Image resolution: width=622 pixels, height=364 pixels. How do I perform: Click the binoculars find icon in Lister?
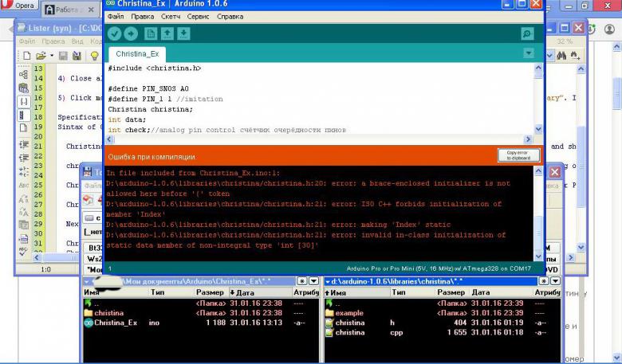pyautogui.click(x=561, y=56)
